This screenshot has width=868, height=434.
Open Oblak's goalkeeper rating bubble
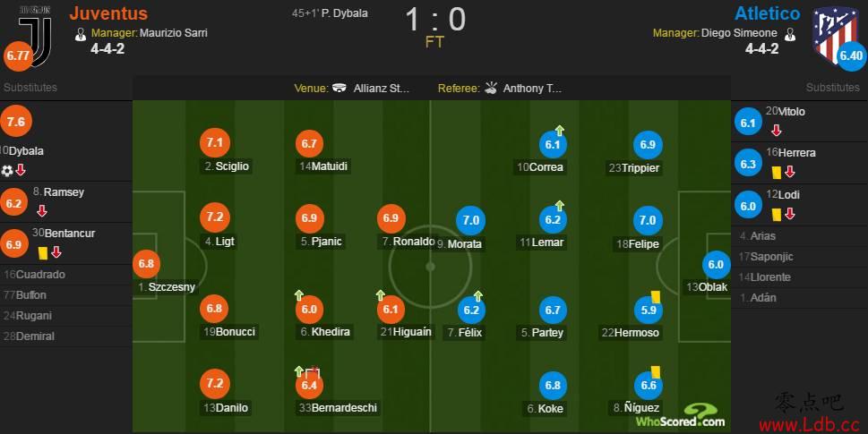(716, 265)
